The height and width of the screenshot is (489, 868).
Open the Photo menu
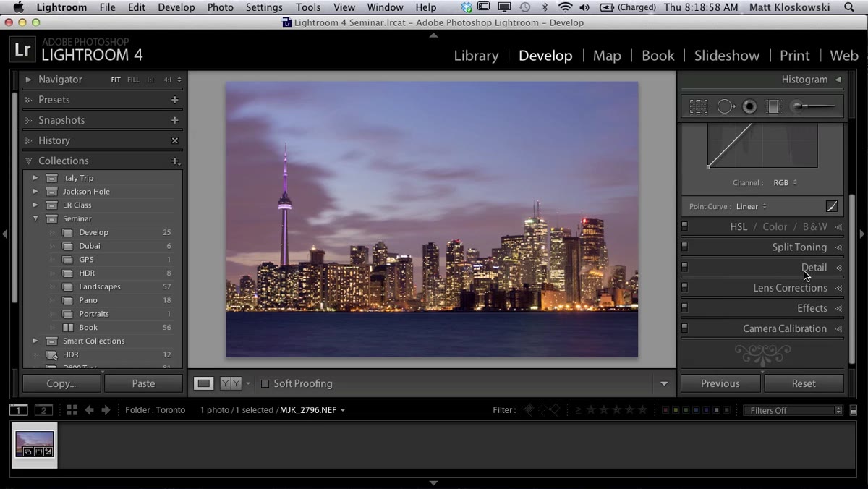coord(220,7)
